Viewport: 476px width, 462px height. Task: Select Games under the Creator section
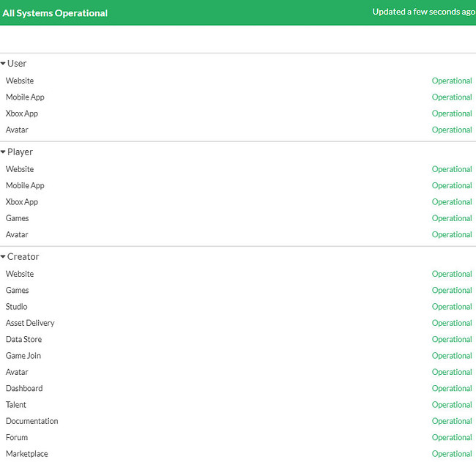point(18,290)
